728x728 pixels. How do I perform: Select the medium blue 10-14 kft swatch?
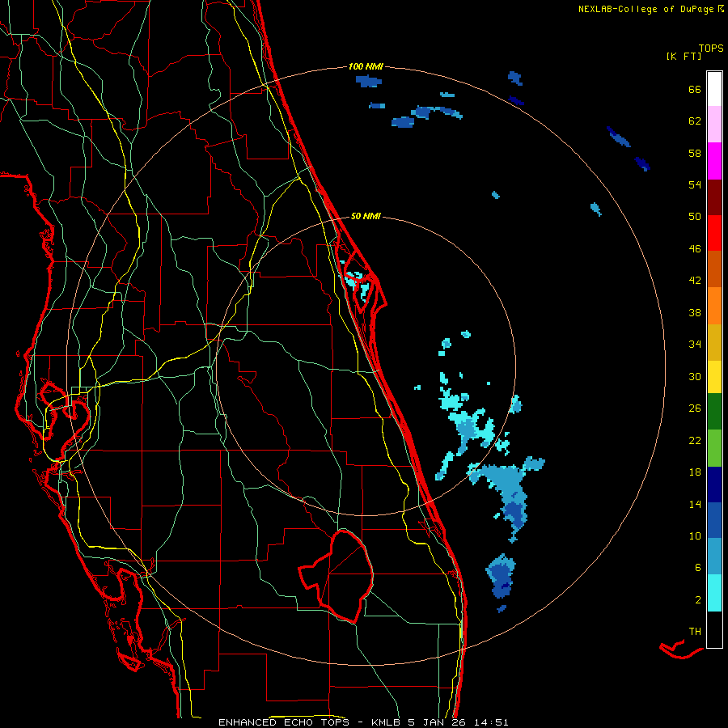tap(714, 520)
